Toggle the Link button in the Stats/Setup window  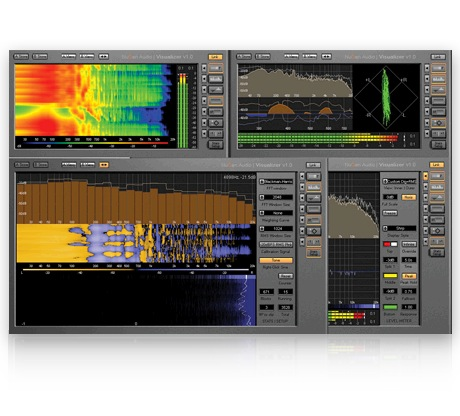(x=313, y=165)
